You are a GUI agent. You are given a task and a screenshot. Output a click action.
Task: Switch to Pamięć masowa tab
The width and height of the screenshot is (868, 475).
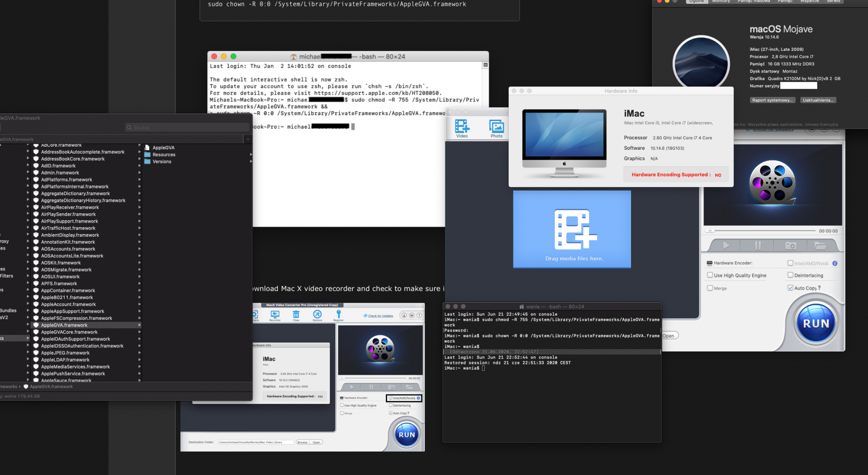[x=753, y=1]
